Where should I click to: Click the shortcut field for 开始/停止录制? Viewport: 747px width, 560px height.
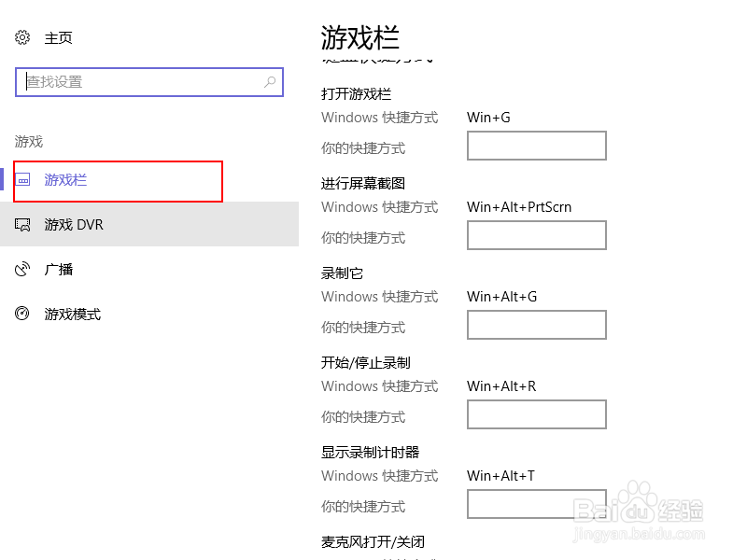point(536,414)
